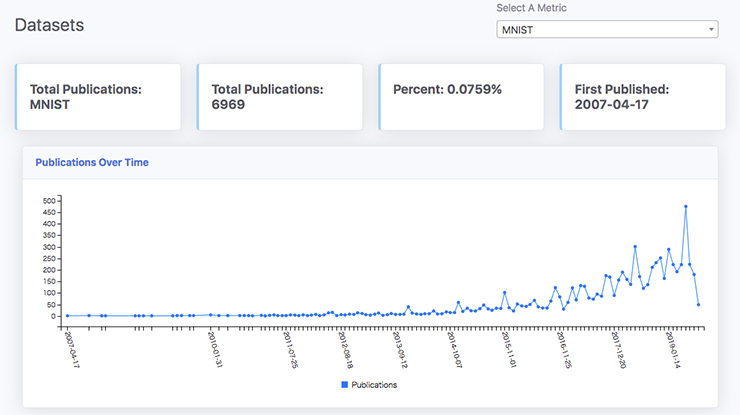This screenshot has width=740, height=415.
Task: Select the Total Publications: MNIST card
Action: (x=98, y=97)
